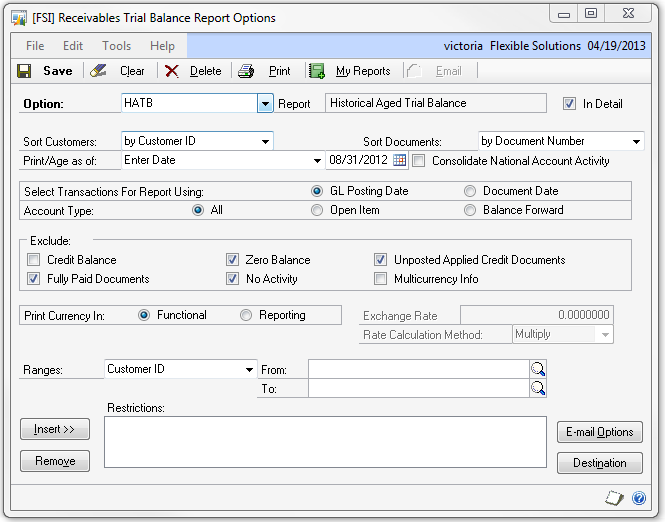Click the lookup magnifier for From field
Viewport: 665px width, 522px height.
tap(538, 369)
